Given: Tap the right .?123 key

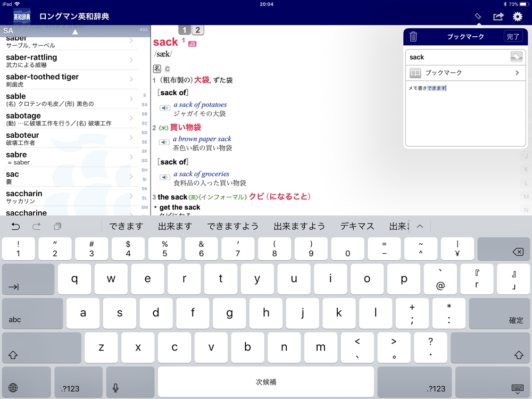Looking at the screenshot, I should [x=414, y=383].
